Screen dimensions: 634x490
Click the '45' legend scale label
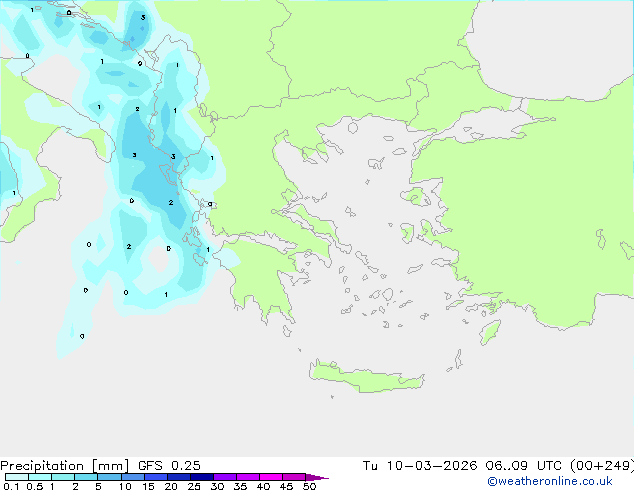286,486
